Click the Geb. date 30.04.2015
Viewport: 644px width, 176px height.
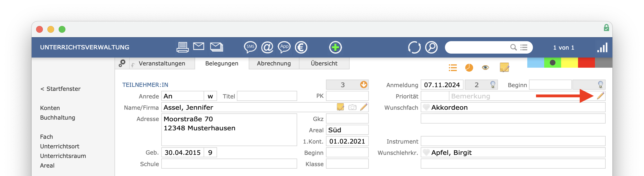pos(183,152)
